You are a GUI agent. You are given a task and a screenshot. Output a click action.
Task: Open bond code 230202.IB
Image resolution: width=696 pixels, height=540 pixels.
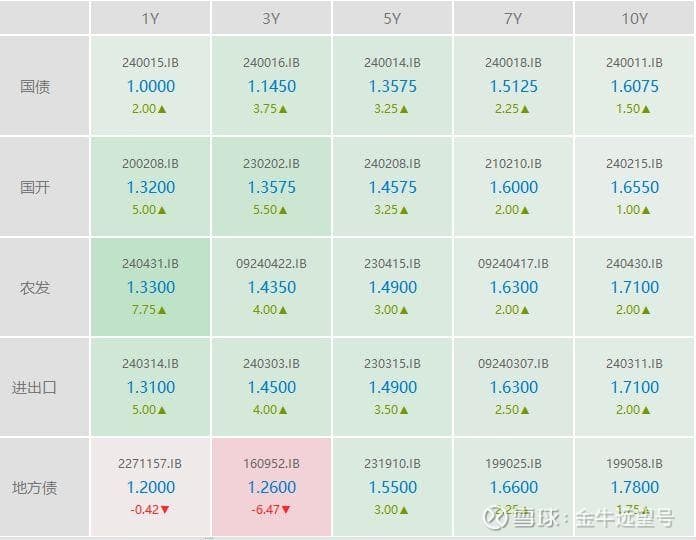coord(271,163)
